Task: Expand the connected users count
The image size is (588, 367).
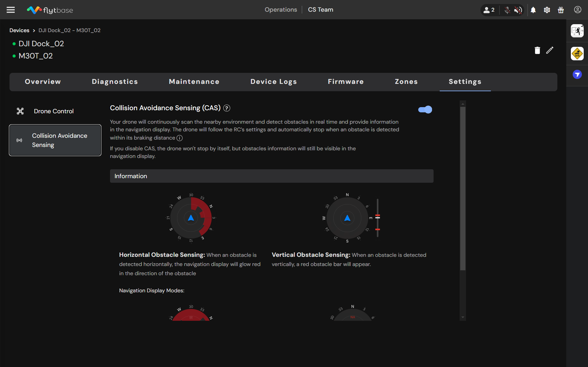Action: pyautogui.click(x=489, y=10)
